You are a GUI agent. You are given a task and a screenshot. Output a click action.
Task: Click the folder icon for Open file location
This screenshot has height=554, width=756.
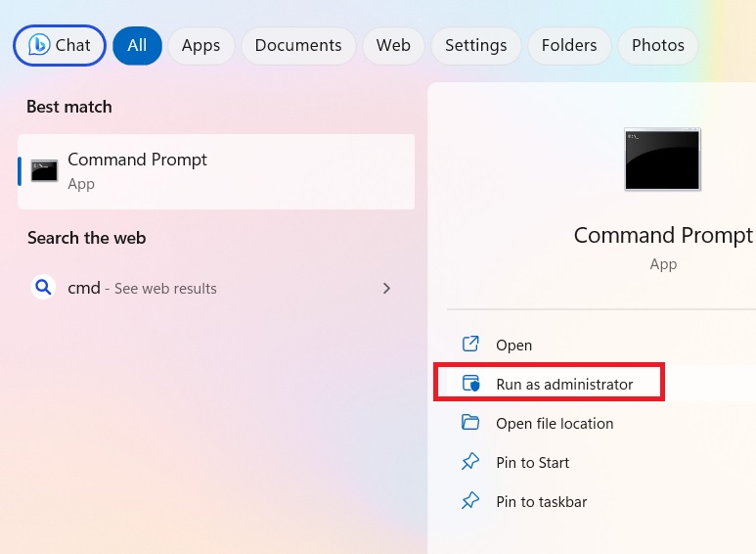point(470,422)
